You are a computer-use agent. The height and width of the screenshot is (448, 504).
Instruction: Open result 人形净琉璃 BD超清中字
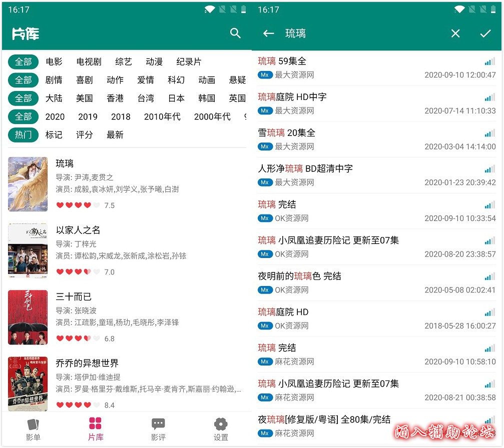(377, 175)
